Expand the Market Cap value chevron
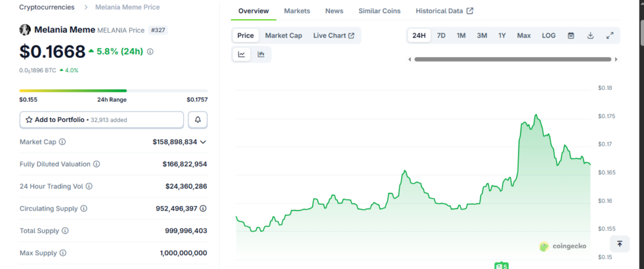 203,142
